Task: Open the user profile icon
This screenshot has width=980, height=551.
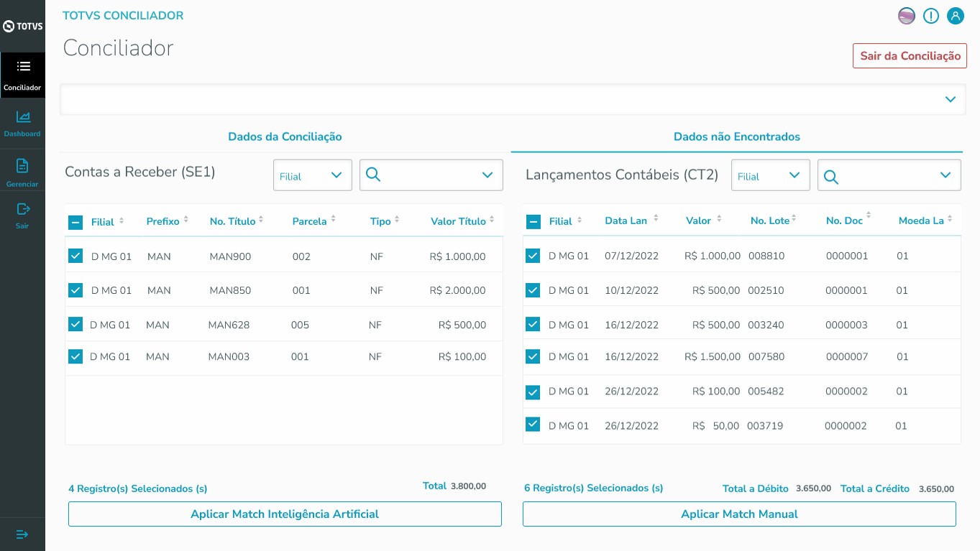Action: pos(955,16)
